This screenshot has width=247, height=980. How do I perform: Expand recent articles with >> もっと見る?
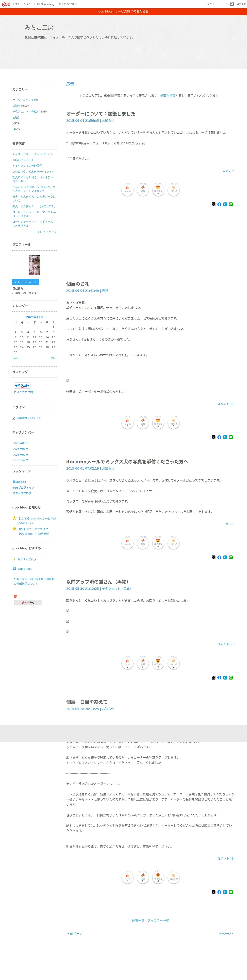(x=47, y=232)
